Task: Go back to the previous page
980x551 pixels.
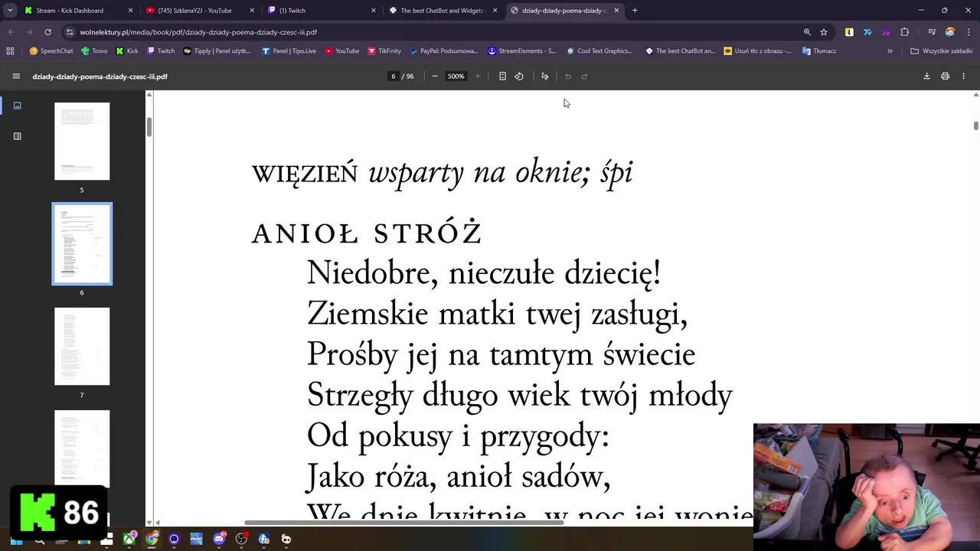Action: [11, 32]
